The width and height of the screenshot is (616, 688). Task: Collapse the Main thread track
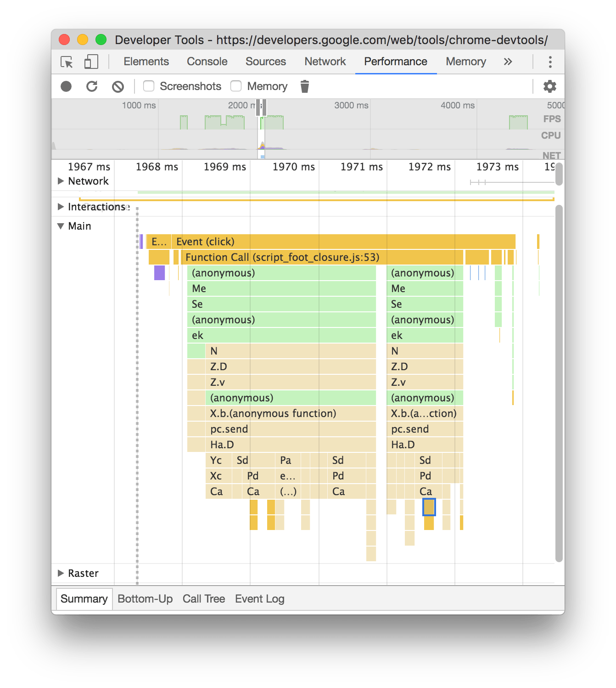tap(61, 226)
